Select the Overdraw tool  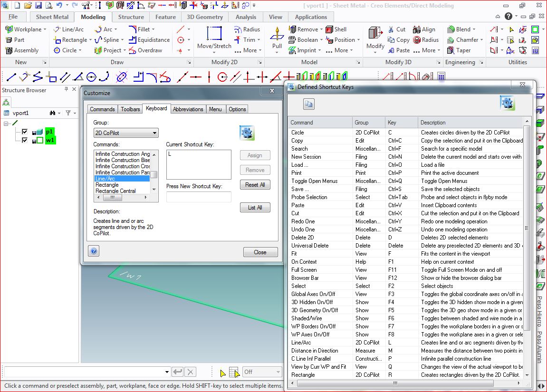(145, 50)
